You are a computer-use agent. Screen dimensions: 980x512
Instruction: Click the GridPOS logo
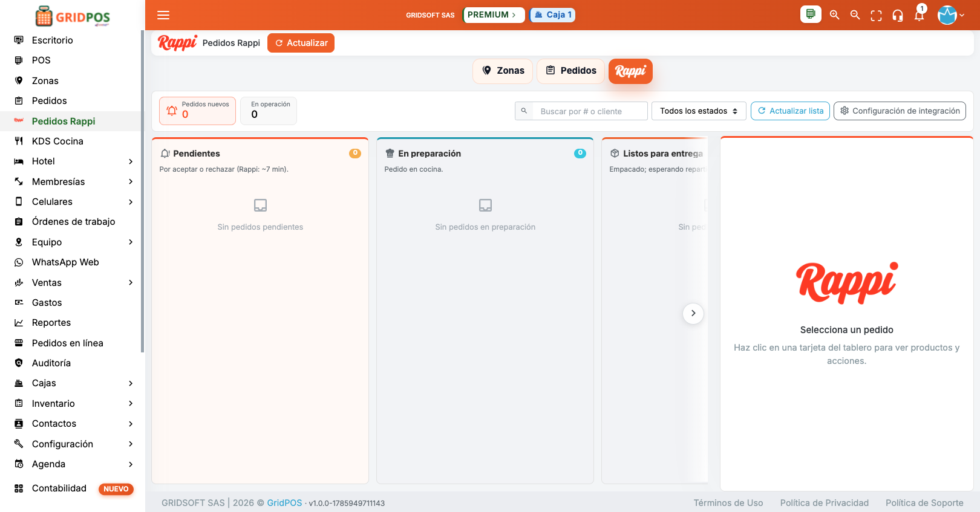coord(73,16)
